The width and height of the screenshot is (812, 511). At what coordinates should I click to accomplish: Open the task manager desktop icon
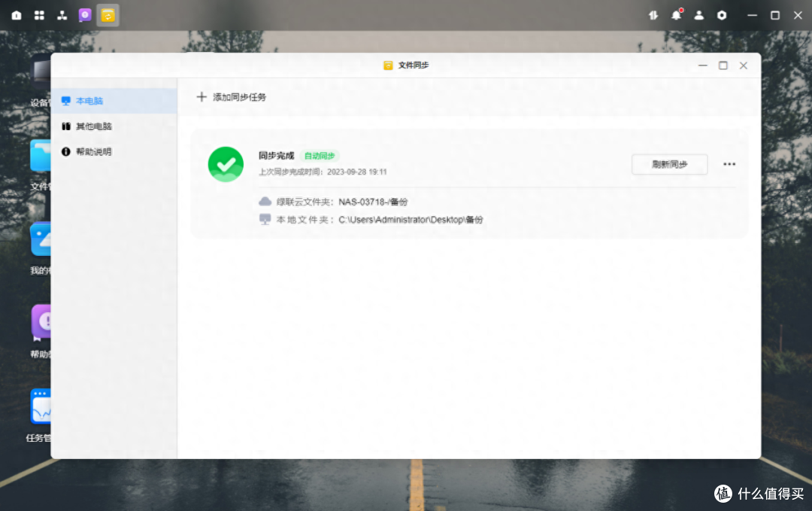pyautogui.click(x=41, y=406)
